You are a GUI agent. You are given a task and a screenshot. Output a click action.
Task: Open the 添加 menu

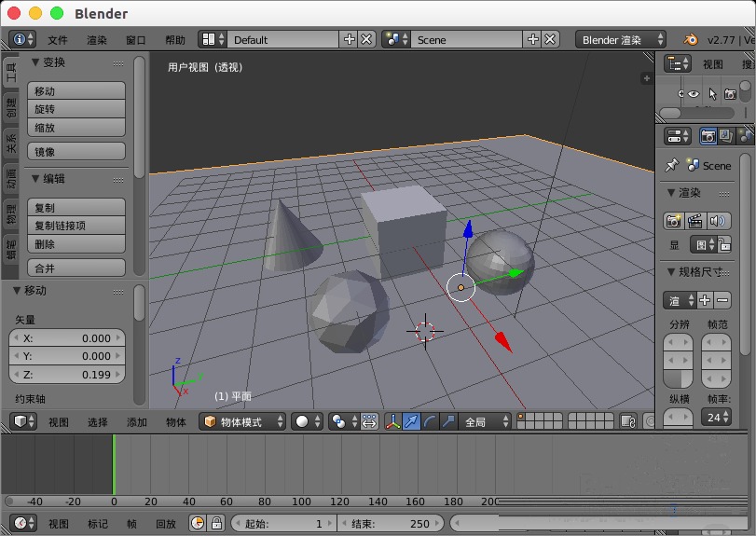[136, 422]
